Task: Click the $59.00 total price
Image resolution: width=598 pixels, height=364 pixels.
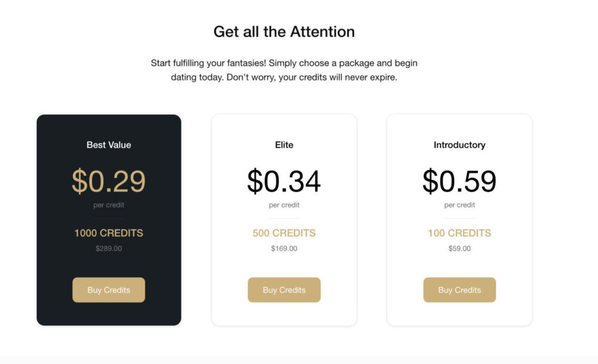Action: pos(459,248)
